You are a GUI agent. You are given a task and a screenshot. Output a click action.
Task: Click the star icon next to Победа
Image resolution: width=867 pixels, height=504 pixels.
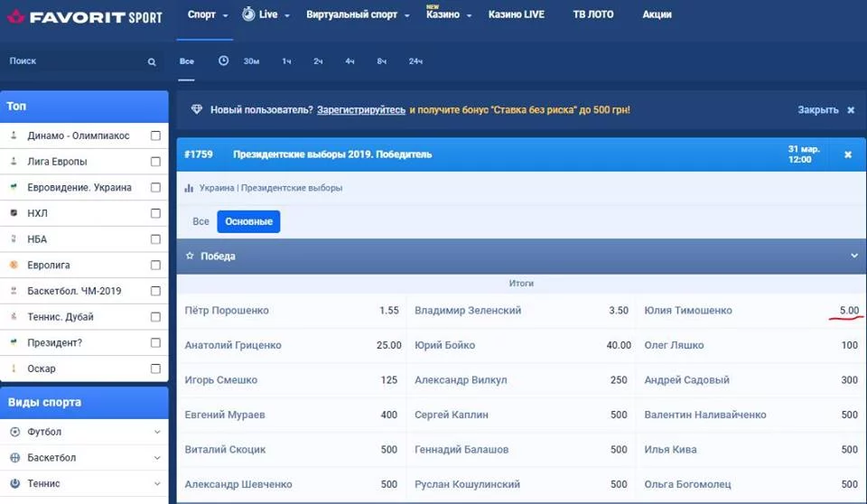point(190,257)
